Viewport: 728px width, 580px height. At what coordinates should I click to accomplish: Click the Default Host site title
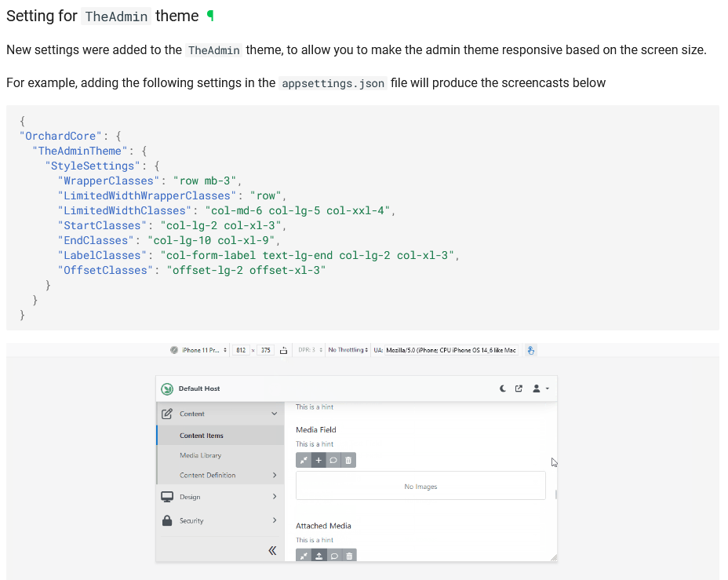click(199, 388)
